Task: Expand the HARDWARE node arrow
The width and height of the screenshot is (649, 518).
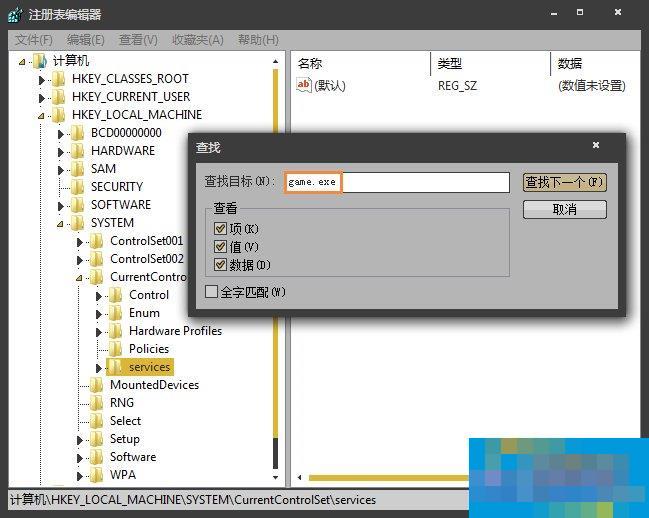Action: [x=60, y=152]
